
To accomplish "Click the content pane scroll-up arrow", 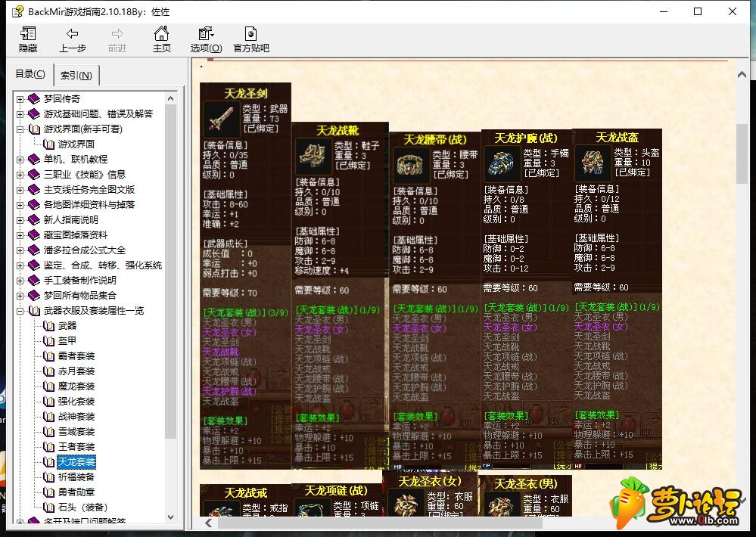I will [x=742, y=75].
